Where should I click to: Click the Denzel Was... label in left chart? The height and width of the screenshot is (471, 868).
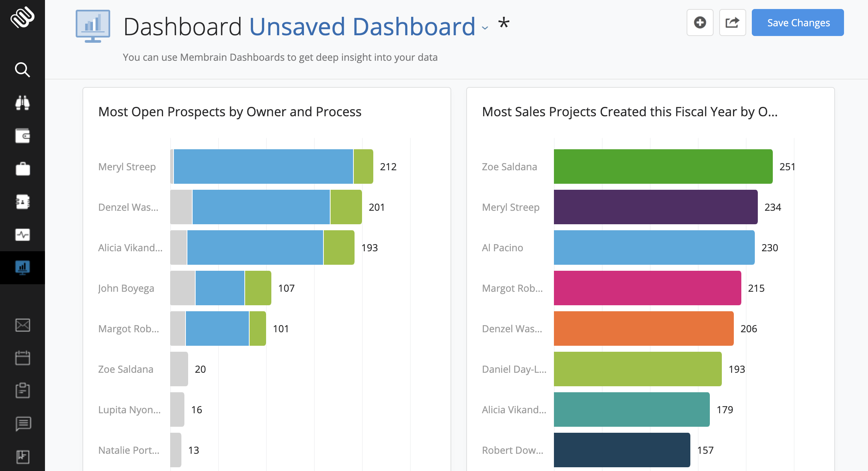coord(129,207)
